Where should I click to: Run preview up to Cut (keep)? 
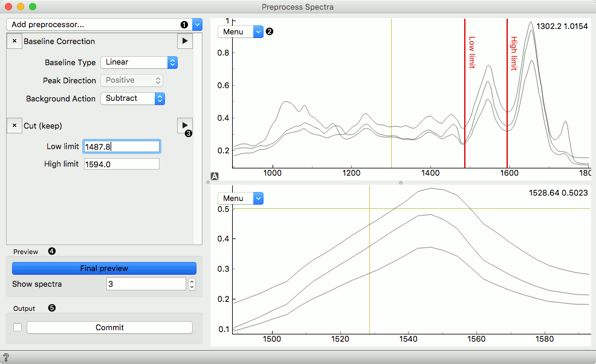pos(185,125)
